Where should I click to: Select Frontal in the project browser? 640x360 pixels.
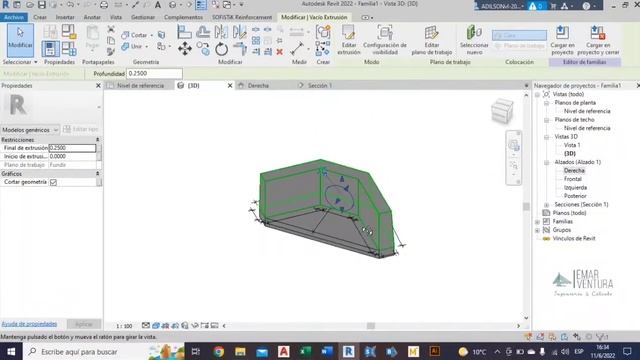pyautogui.click(x=573, y=179)
